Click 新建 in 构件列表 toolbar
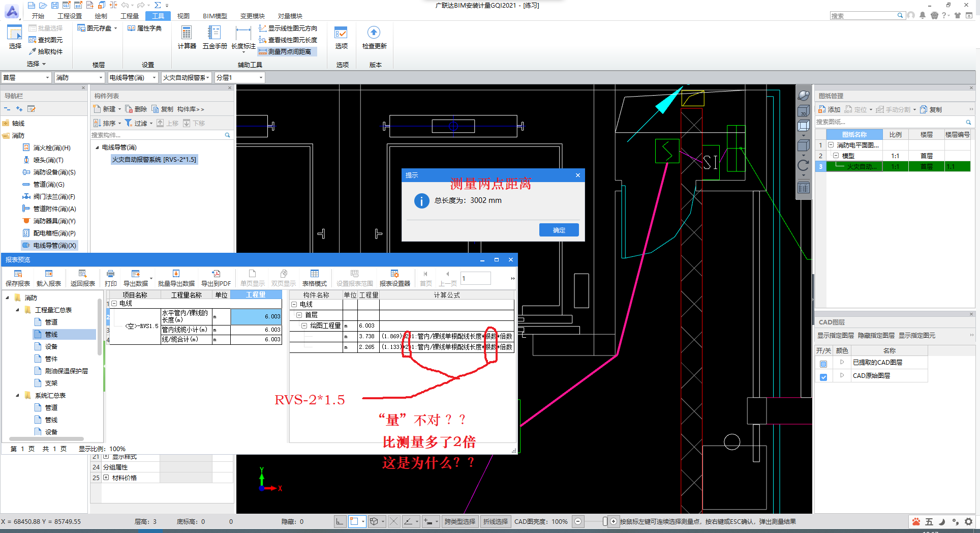The image size is (980, 533). [105, 109]
